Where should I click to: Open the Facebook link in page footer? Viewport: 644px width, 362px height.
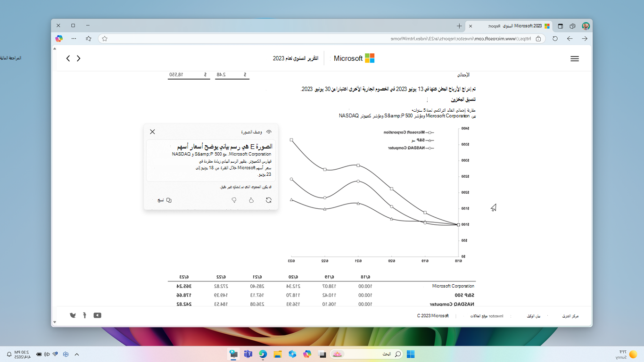coord(84,315)
